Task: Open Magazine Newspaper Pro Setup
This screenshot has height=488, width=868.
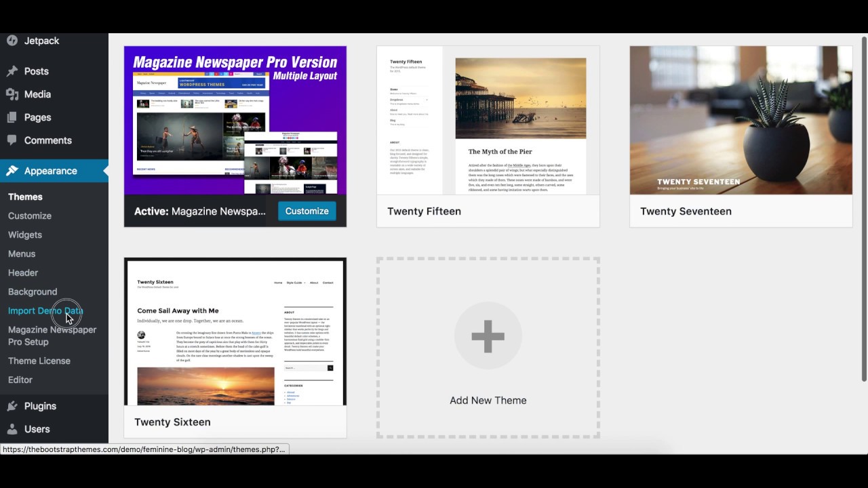Action: (52, 335)
